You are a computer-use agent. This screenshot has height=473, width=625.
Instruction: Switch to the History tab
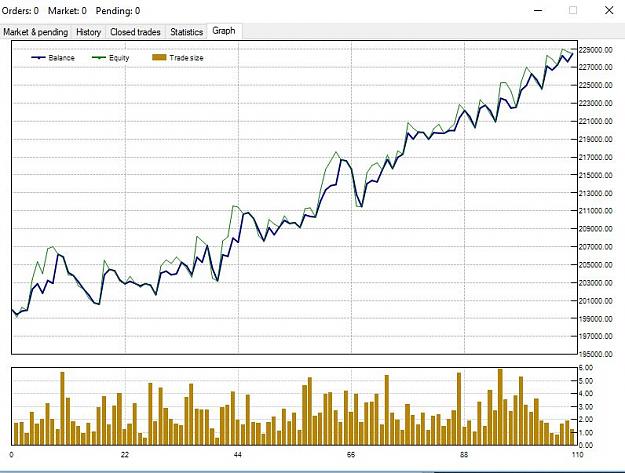coord(88,32)
